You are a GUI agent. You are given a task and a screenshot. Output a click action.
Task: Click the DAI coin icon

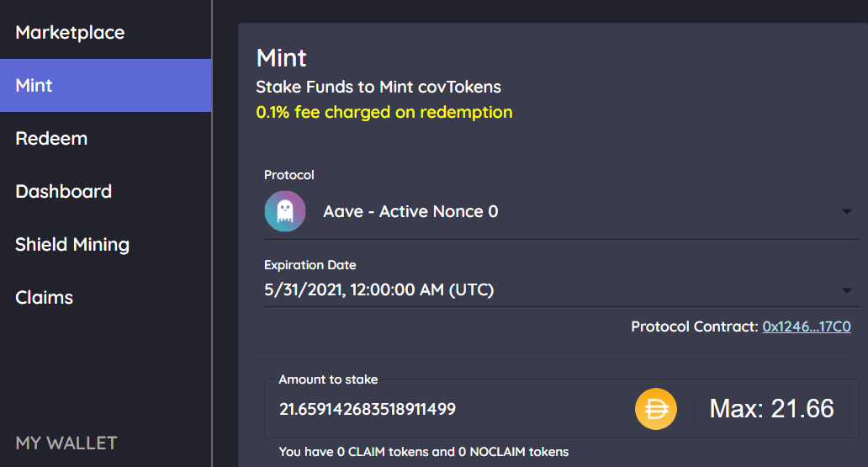coord(655,409)
